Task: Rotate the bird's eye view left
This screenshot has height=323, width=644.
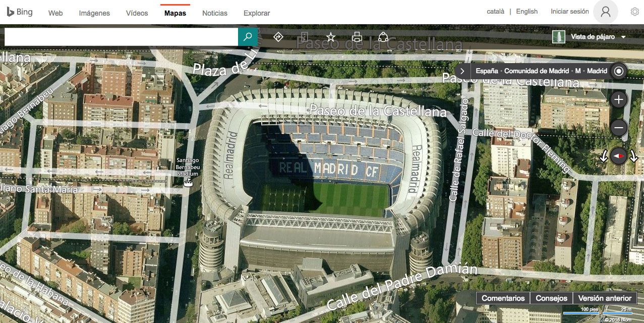Action: (604, 156)
